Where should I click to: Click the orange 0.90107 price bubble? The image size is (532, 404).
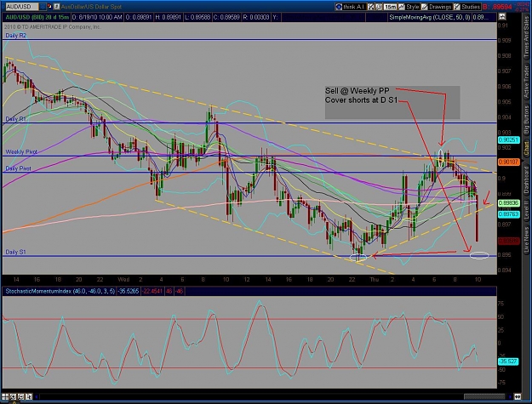[x=508, y=162]
